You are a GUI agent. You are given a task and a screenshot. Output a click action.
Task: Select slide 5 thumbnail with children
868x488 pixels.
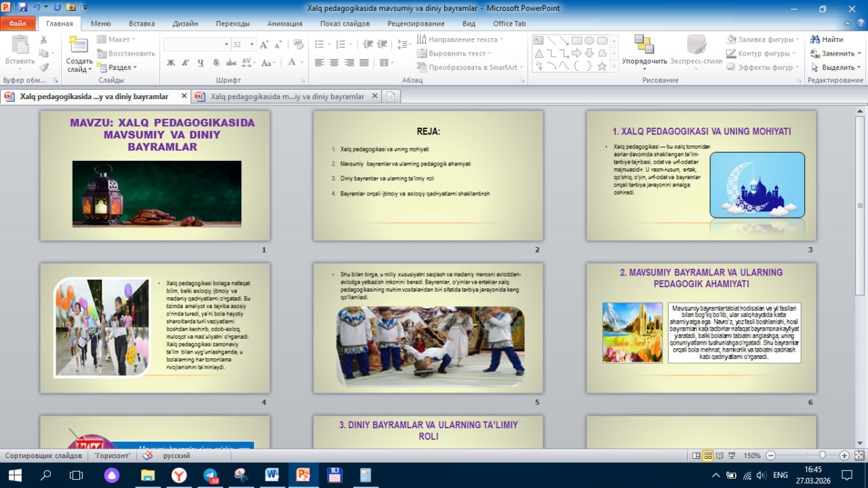coord(428,328)
